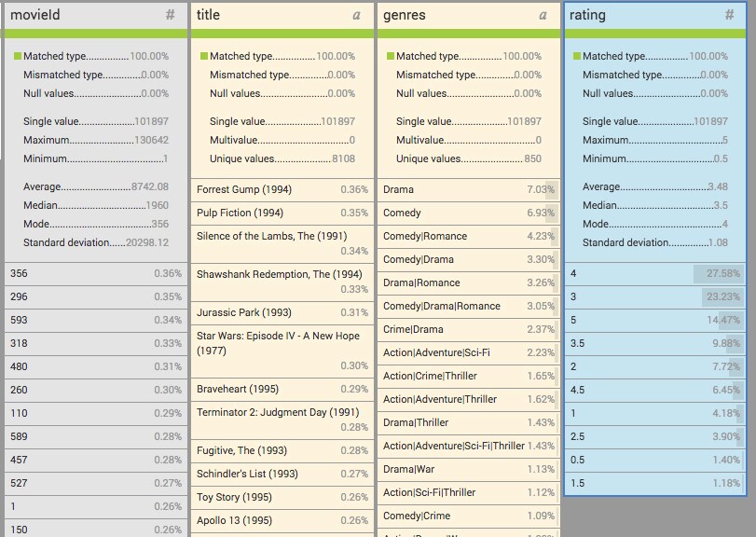Click the string type icon on title column

coord(356,15)
